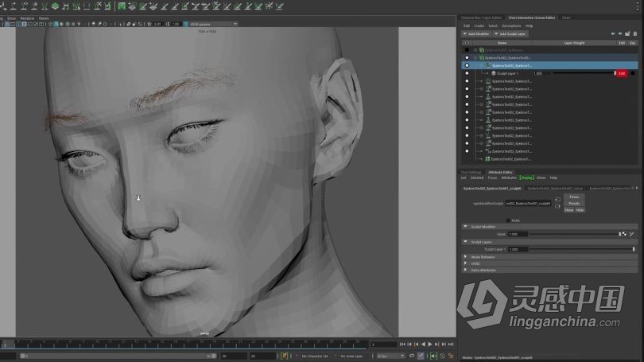Expand the Extra Attributes section

(x=465, y=270)
